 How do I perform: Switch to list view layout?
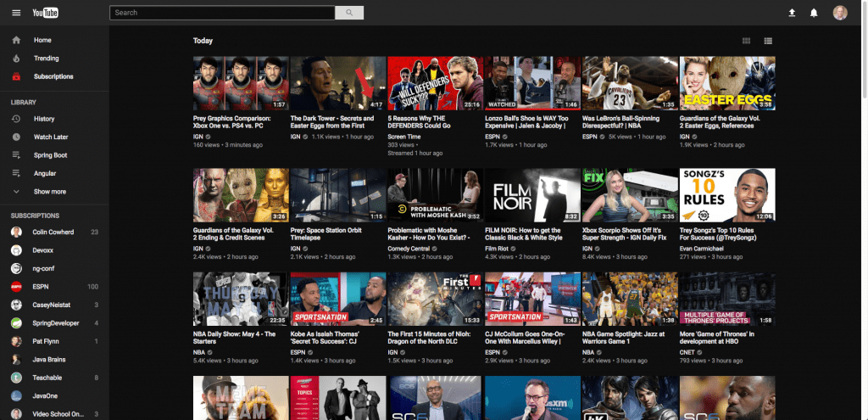click(x=768, y=41)
